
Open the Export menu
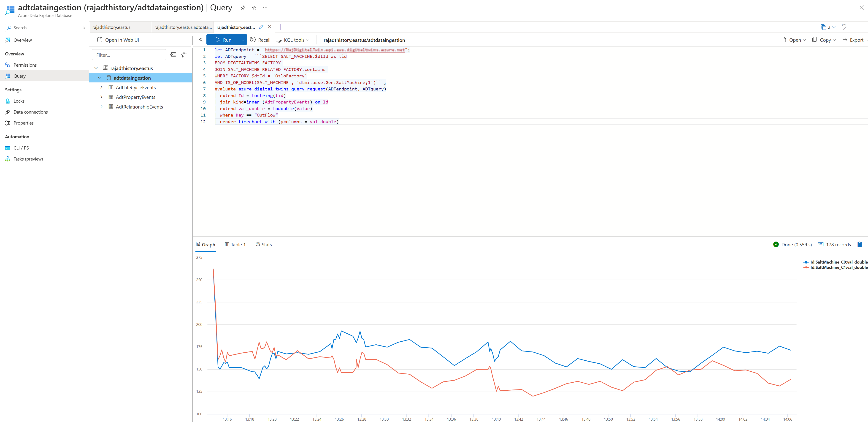pyautogui.click(x=854, y=40)
